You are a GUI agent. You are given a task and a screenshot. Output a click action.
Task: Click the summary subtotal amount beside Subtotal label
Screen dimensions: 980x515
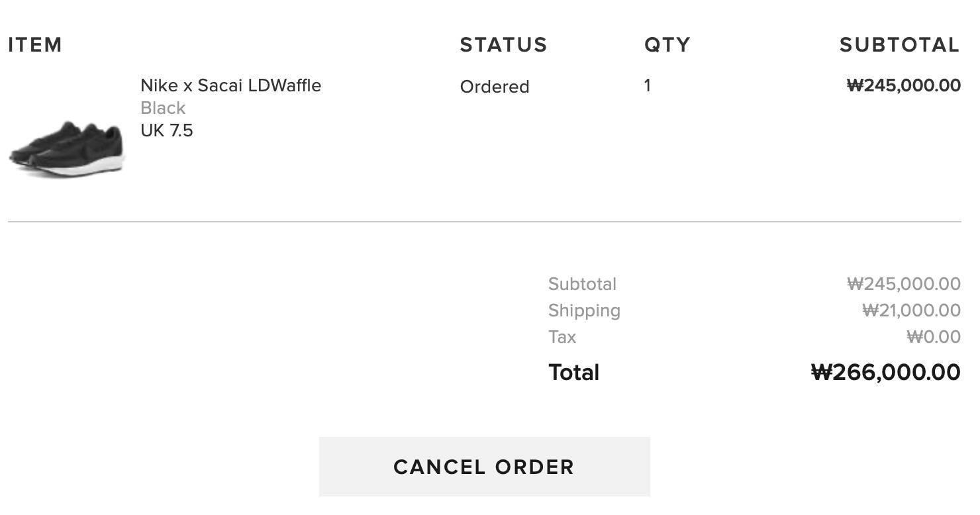(x=903, y=284)
